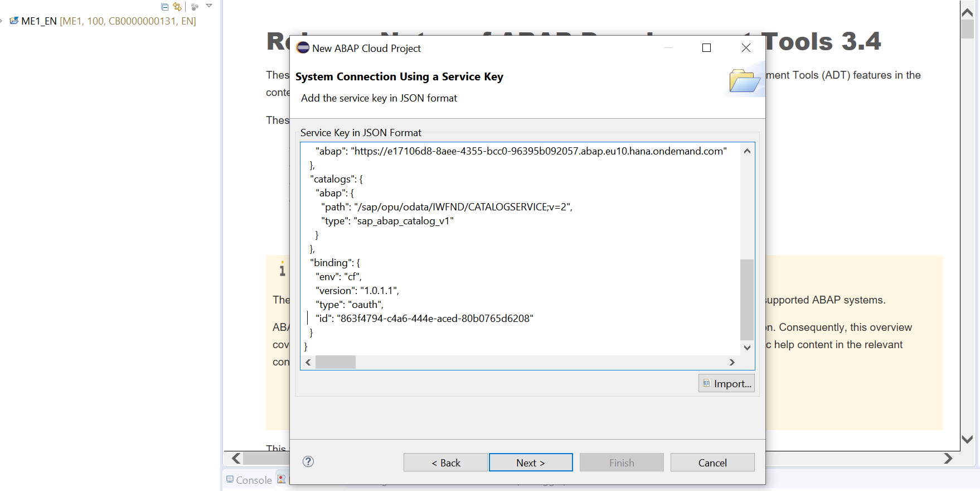Open help with the question mark icon
980x491 pixels.
308,461
